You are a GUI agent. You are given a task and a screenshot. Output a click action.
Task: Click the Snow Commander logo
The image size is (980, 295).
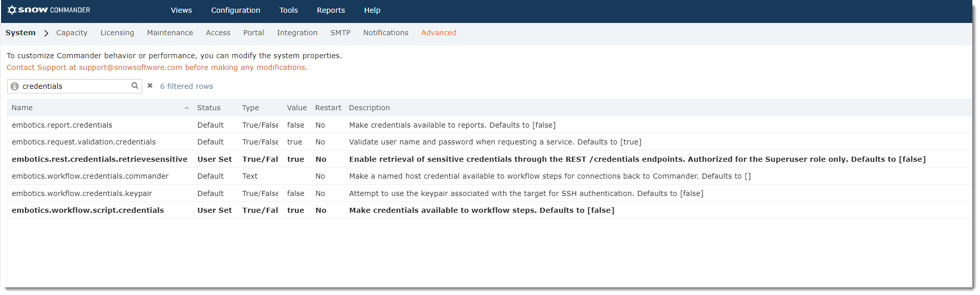tap(49, 10)
